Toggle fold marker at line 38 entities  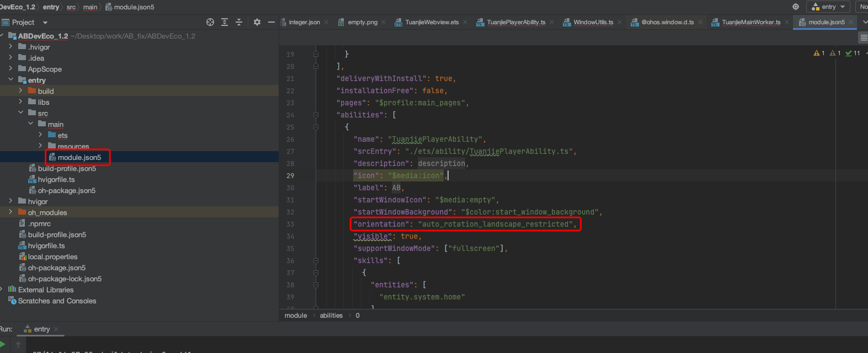pyautogui.click(x=316, y=285)
